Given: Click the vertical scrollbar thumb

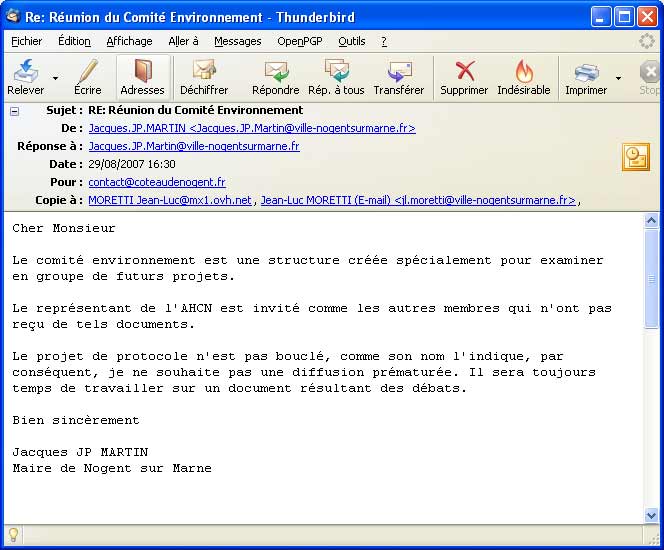Looking at the screenshot, I should coord(651,279).
